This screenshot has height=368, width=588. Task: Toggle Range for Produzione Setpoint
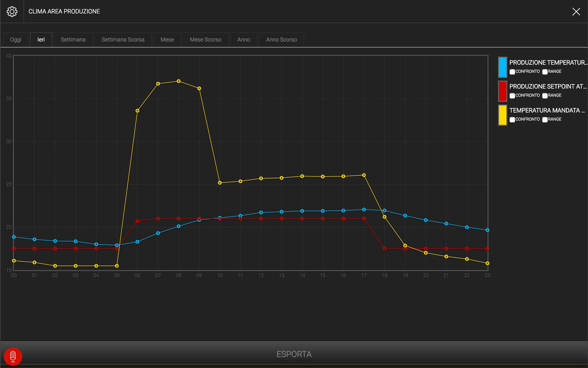[544, 96]
